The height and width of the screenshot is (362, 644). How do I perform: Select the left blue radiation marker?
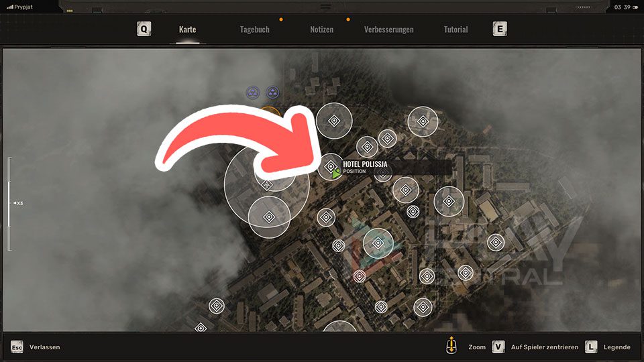coord(253,93)
